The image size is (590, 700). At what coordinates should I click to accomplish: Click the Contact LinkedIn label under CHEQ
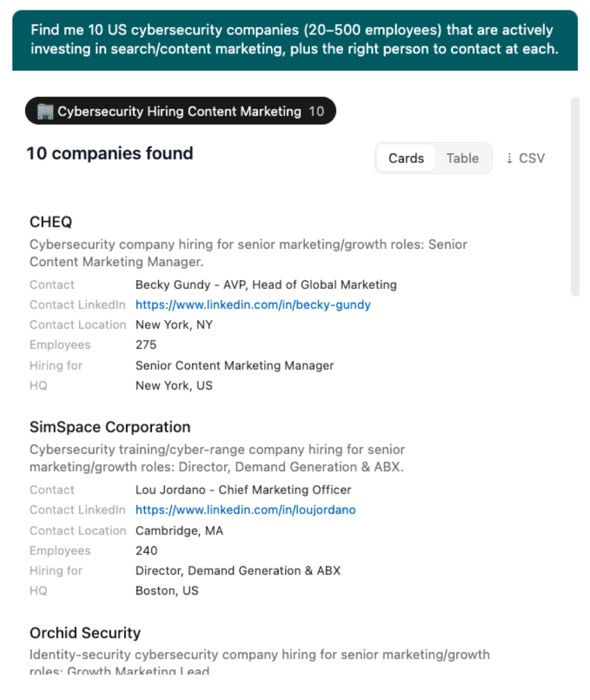[77, 304]
